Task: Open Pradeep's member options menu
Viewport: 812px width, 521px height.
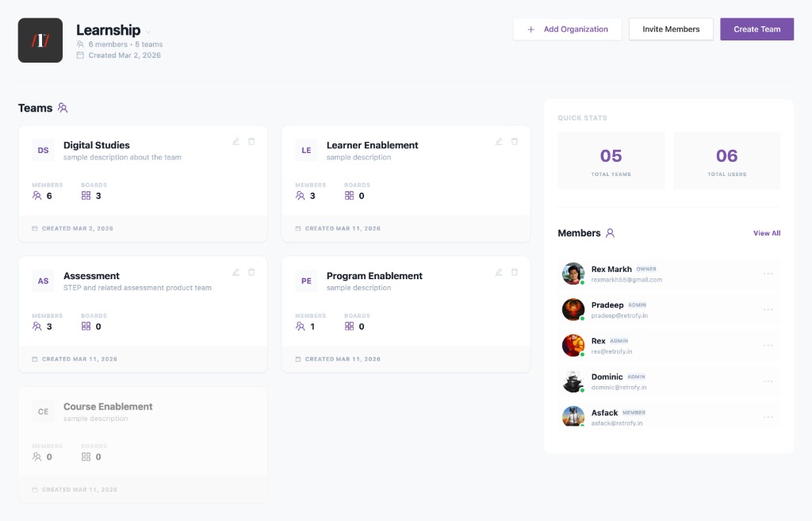Action: (x=767, y=308)
